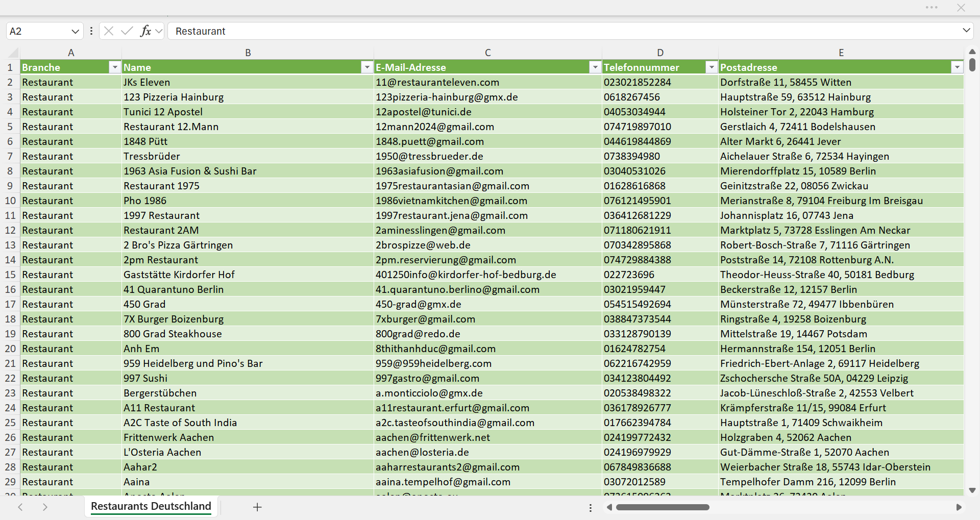The width and height of the screenshot is (980, 520).
Task: Click the formula bar vertical dots handle
Action: point(91,31)
